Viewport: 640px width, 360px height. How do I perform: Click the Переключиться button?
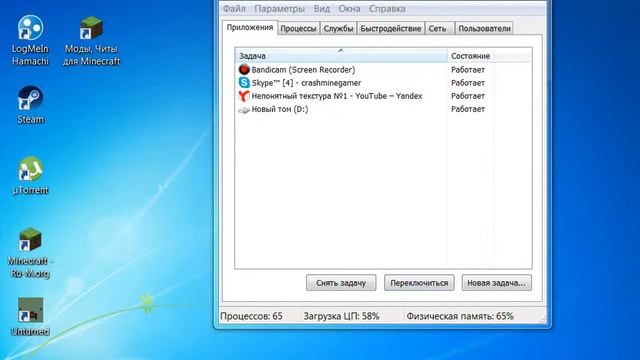point(419,283)
